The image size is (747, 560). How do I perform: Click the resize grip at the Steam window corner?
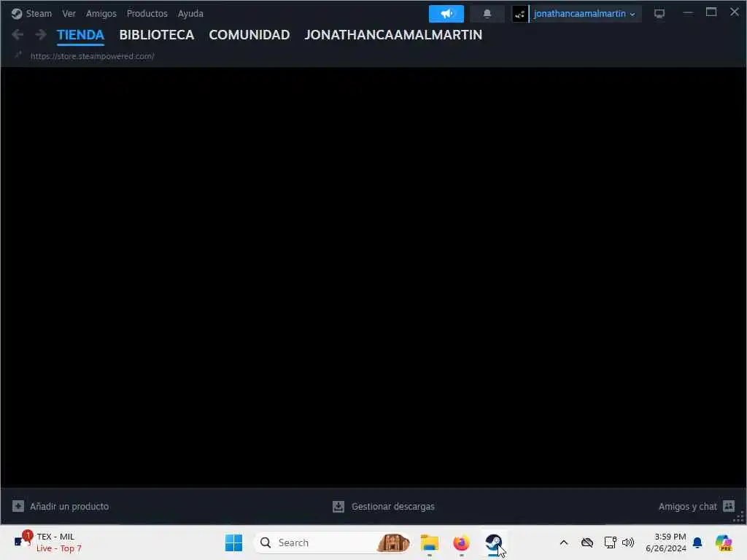tap(740, 518)
